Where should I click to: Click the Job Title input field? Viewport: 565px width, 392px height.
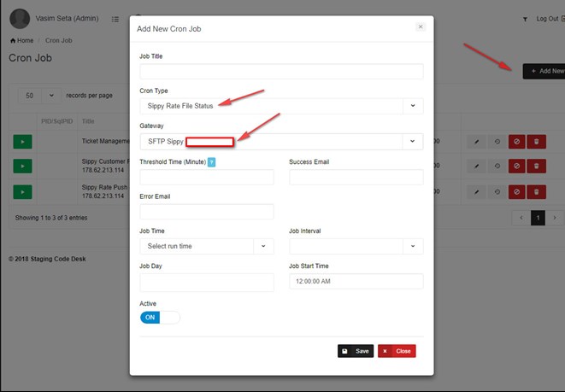click(281, 72)
